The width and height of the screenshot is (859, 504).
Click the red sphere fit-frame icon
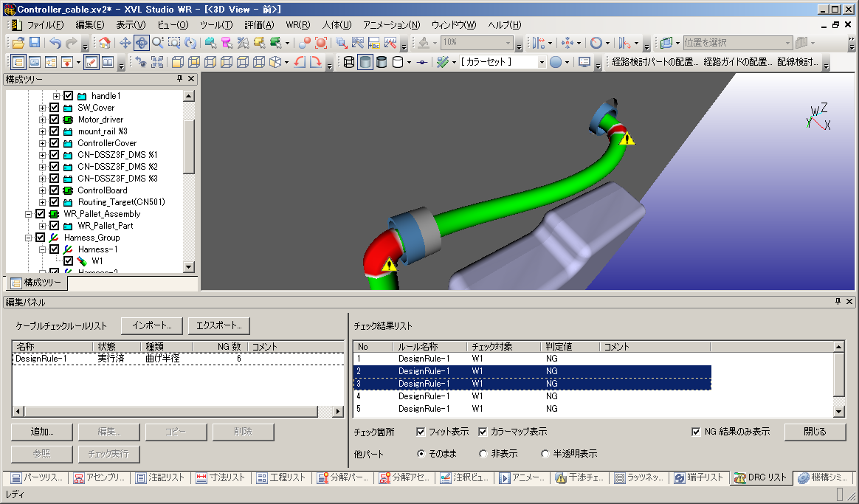(321, 43)
